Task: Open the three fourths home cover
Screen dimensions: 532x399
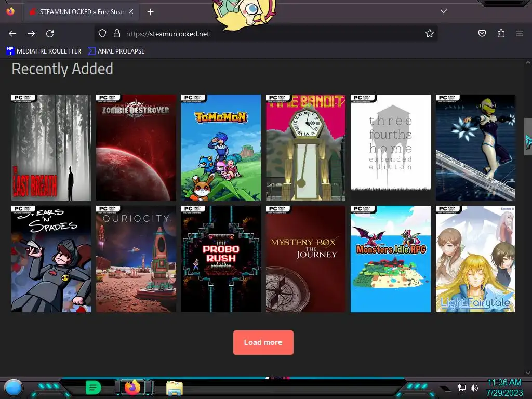Action: [391, 147]
